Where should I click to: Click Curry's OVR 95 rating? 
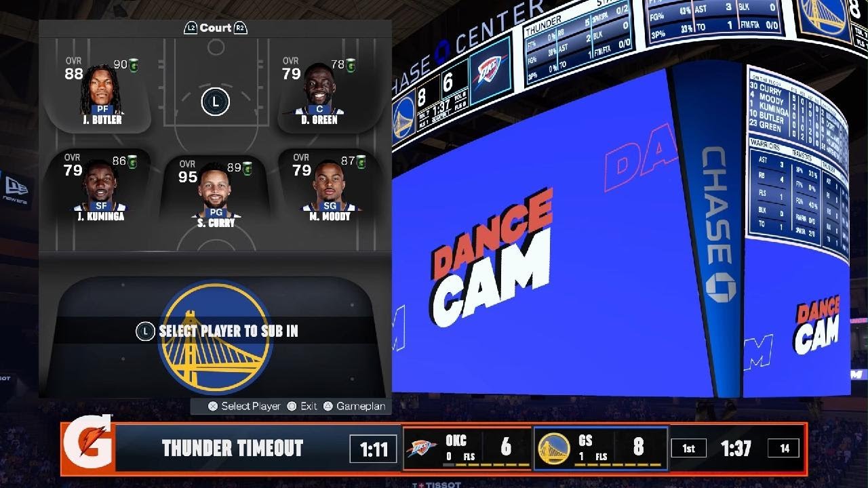(x=188, y=173)
